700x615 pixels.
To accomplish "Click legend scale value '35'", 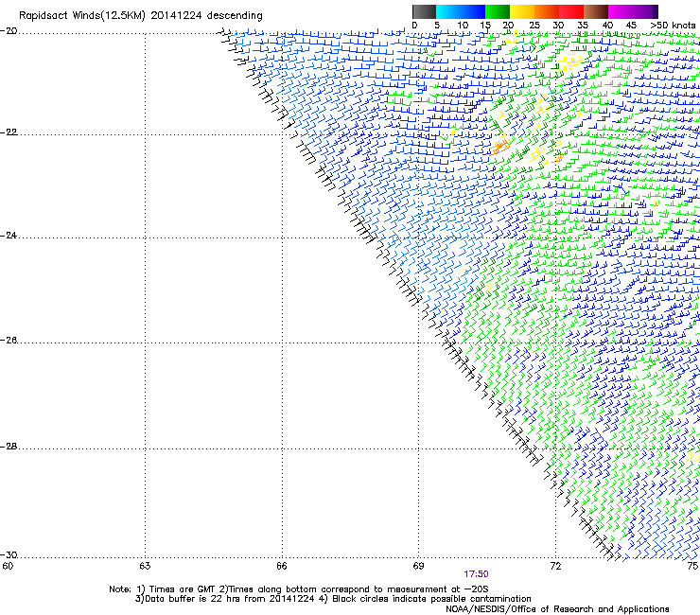I will coord(583,26).
